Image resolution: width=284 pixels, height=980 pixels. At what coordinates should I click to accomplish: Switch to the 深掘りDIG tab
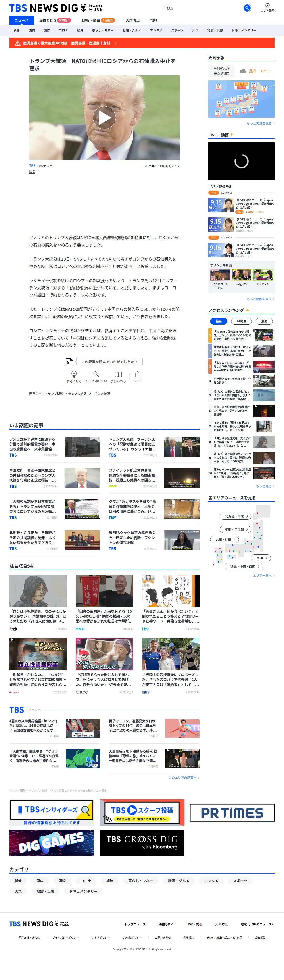click(55, 21)
